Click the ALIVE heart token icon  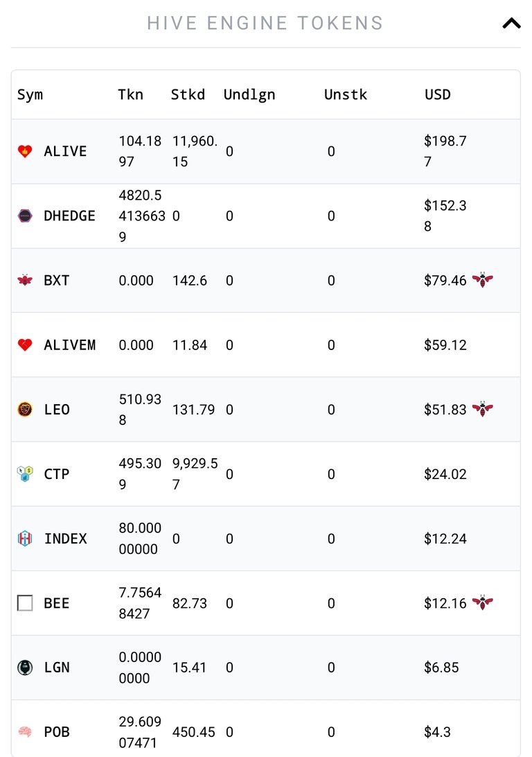coord(25,151)
